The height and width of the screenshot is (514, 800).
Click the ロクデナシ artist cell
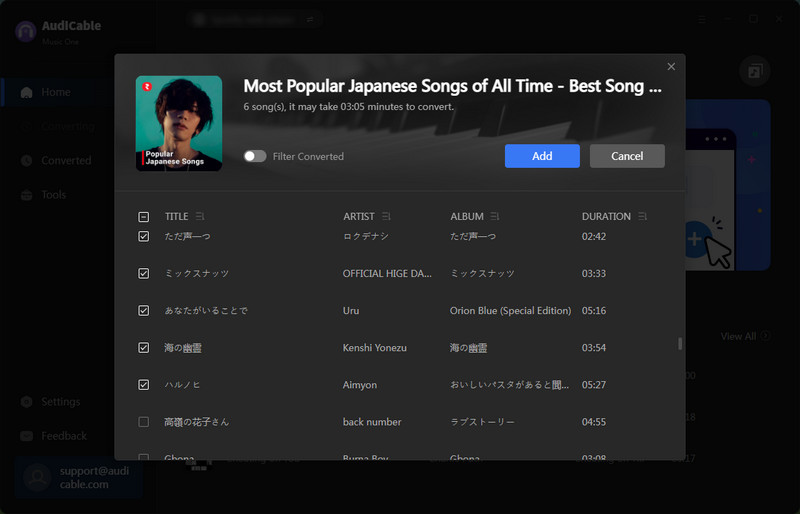[x=365, y=236]
